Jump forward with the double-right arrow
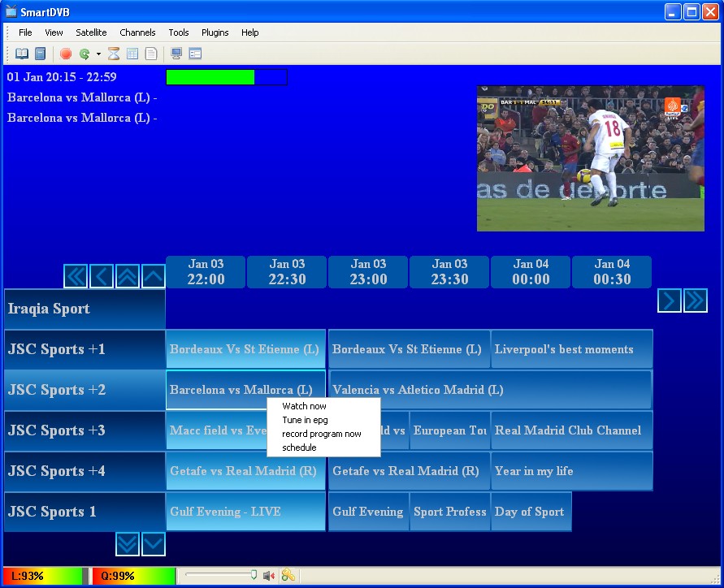The width and height of the screenshot is (724, 588). point(696,300)
